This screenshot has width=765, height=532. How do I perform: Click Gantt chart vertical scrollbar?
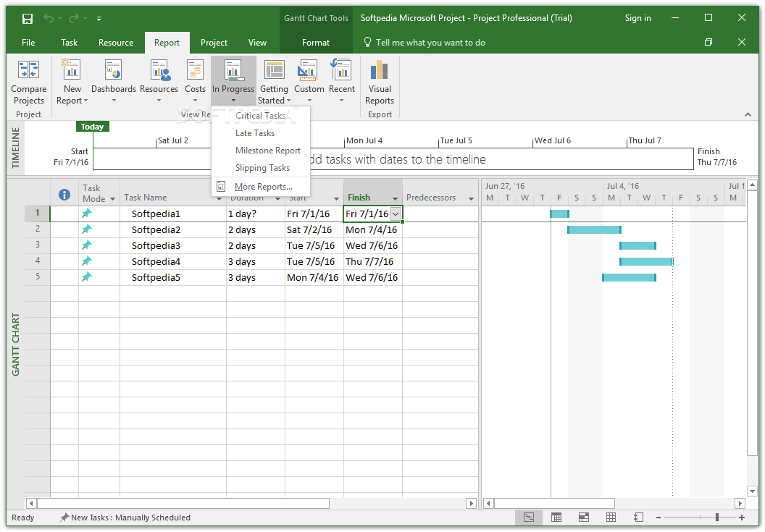pos(752,323)
